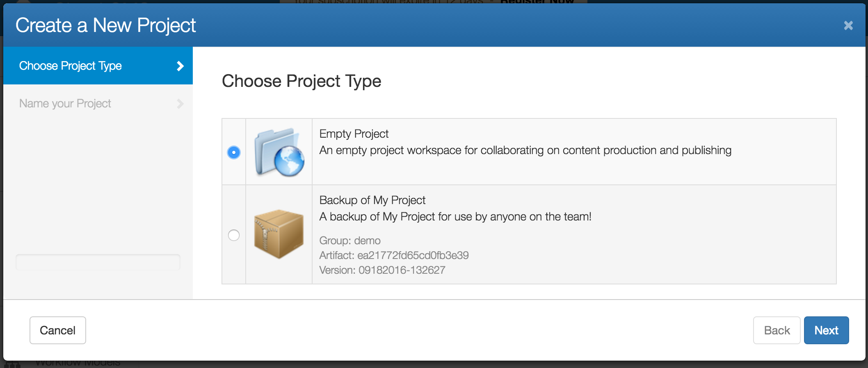868x368 pixels.
Task: Proceed with the Next button
Action: [x=826, y=330]
